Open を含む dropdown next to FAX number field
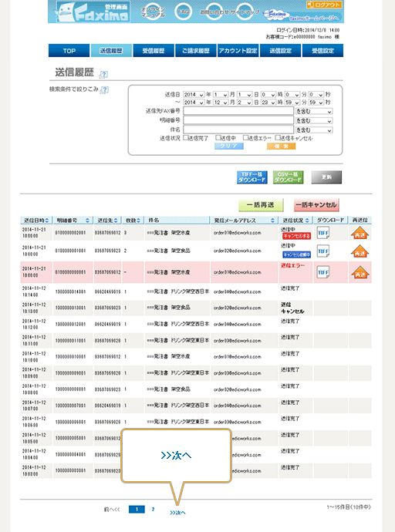The image size is (395, 532). point(314,112)
